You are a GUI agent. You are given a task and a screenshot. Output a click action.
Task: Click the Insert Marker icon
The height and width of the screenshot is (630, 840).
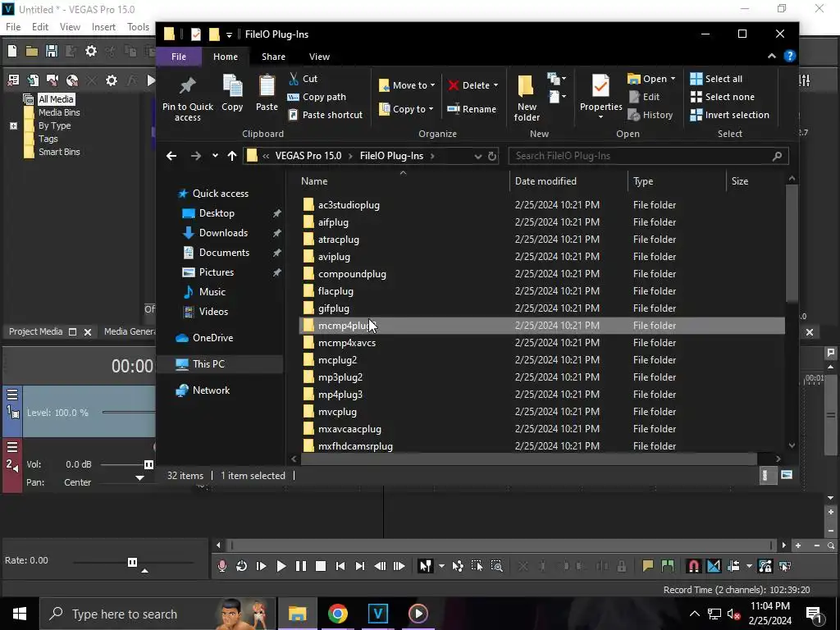(648, 566)
